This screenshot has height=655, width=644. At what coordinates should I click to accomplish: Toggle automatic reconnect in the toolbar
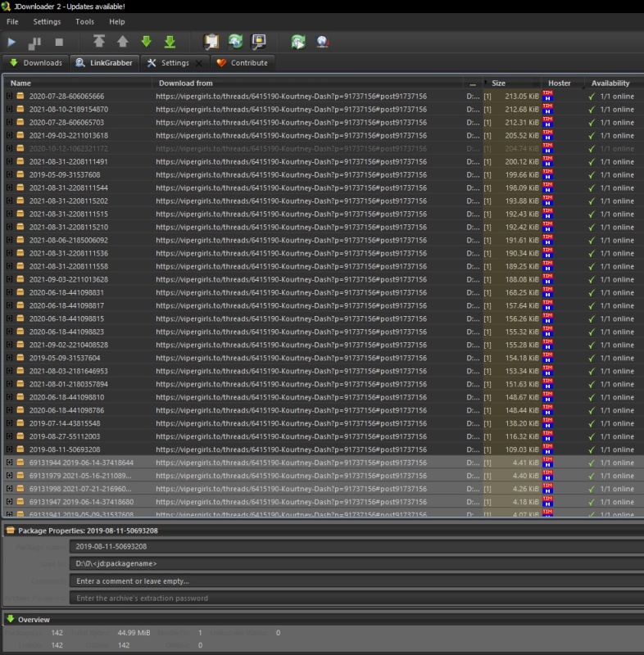pyautogui.click(x=235, y=42)
